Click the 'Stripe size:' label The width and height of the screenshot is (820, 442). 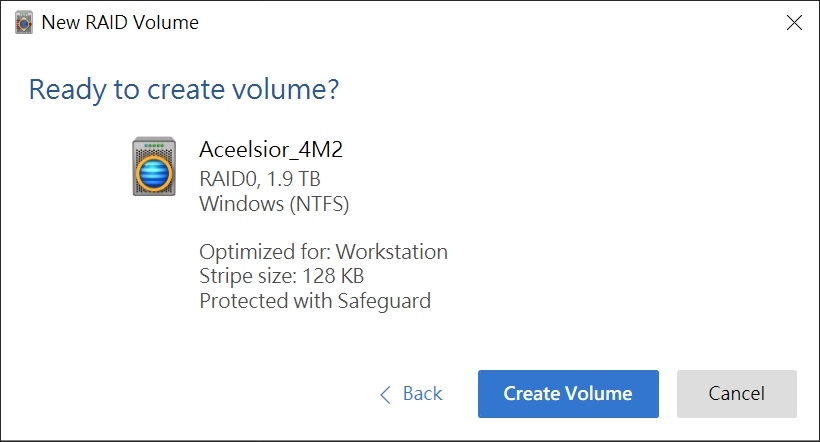[x=248, y=276]
